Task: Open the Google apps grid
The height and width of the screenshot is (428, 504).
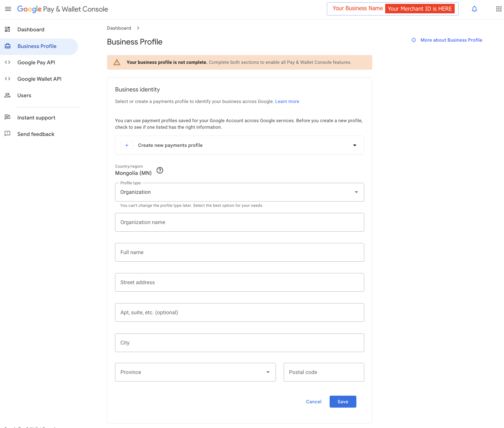Action: (x=499, y=9)
